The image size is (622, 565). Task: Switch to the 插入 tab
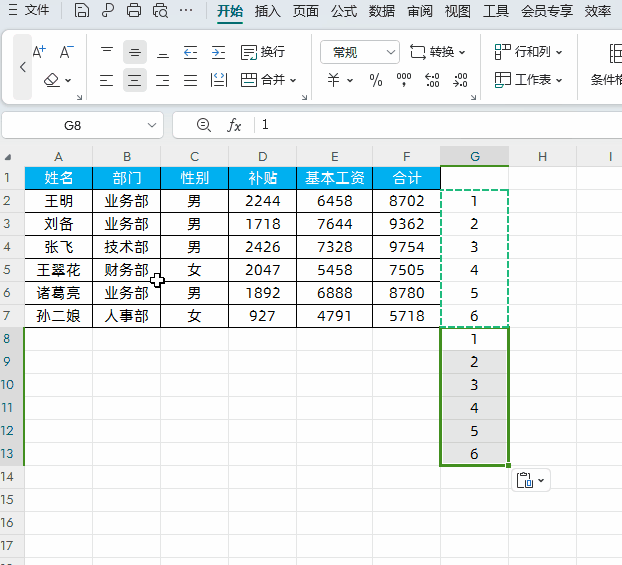pyautogui.click(x=268, y=11)
